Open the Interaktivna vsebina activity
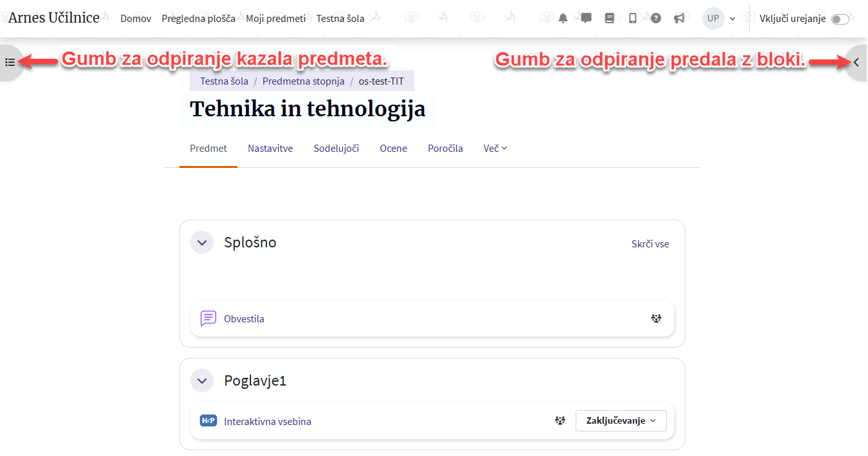 267,422
